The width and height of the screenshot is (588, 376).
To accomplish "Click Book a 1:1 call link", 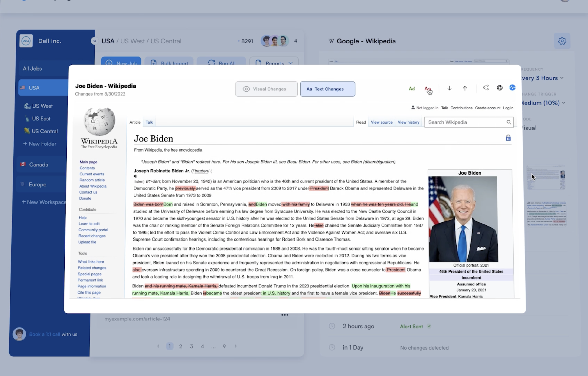I will point(45,334).
